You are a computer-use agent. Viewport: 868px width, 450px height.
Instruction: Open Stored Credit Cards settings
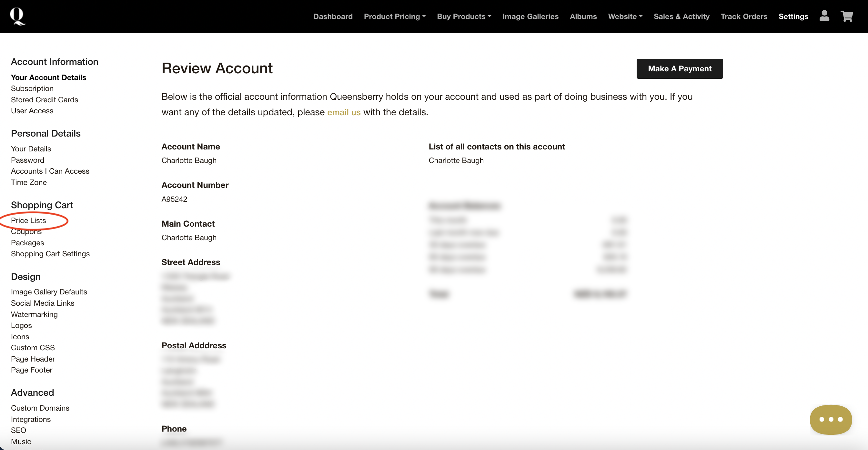pyautogui.click(x=45, y=100)
